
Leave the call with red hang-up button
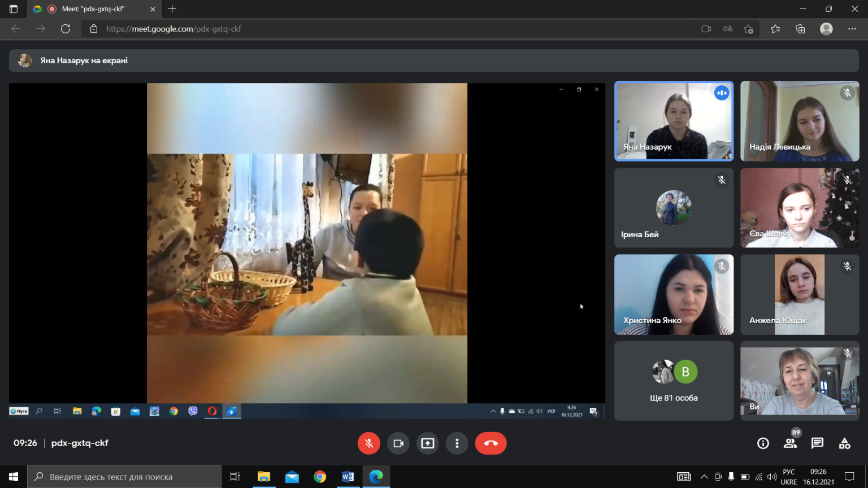click(491, 443)
